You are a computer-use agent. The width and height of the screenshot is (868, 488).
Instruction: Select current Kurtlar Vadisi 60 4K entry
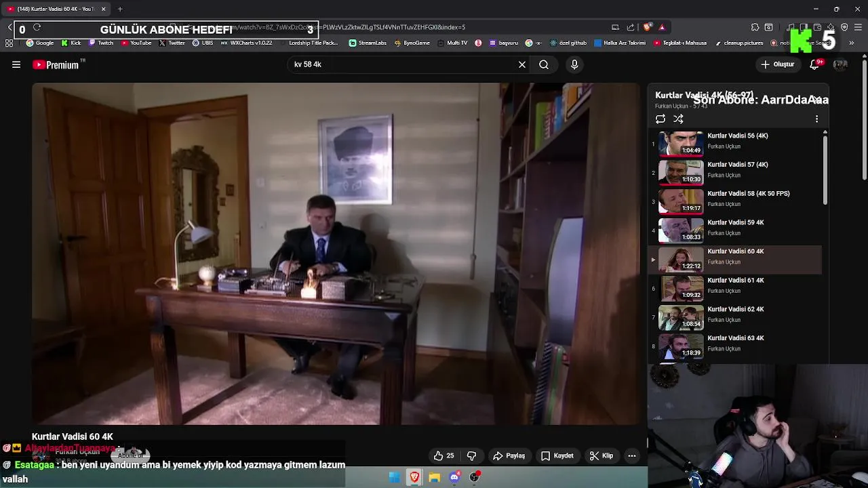(x=735, y=259)
